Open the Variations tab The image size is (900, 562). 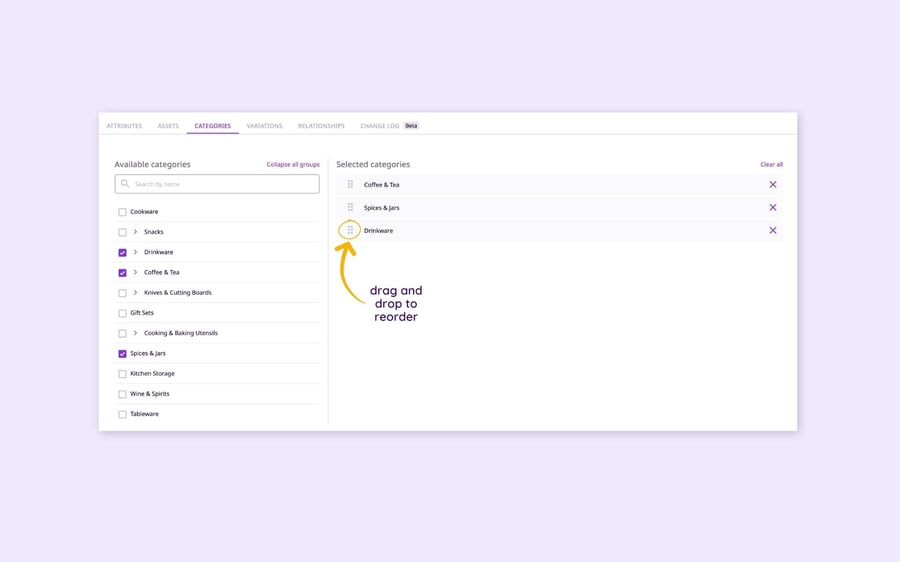pos(264,126)
